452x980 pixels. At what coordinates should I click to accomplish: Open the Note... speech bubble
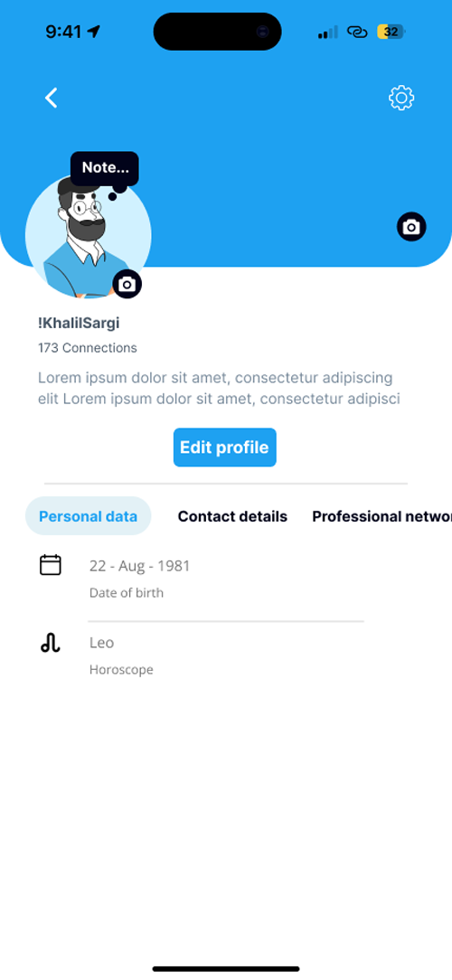click(104, 168)
